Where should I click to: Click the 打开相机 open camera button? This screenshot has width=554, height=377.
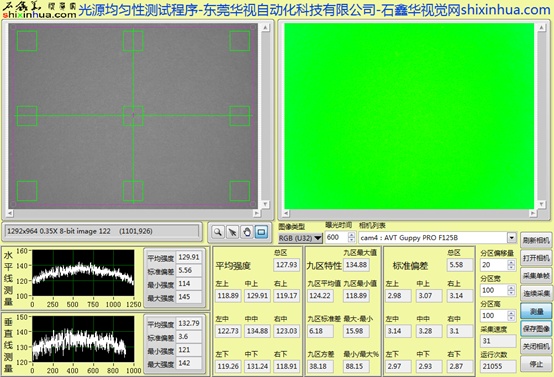click(x=536, y=258)
